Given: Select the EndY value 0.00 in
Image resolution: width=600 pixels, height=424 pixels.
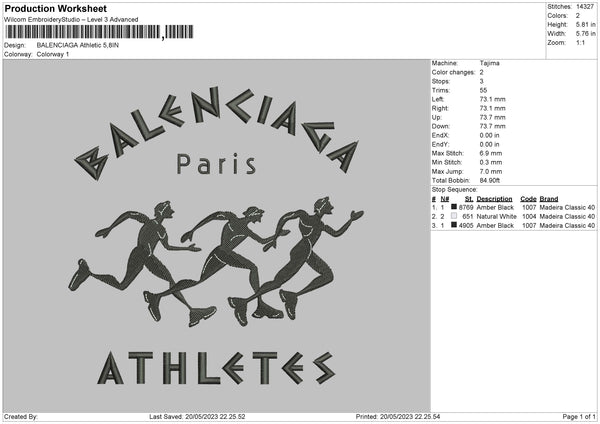Looking at the screenshot, I should pos(489,144).
